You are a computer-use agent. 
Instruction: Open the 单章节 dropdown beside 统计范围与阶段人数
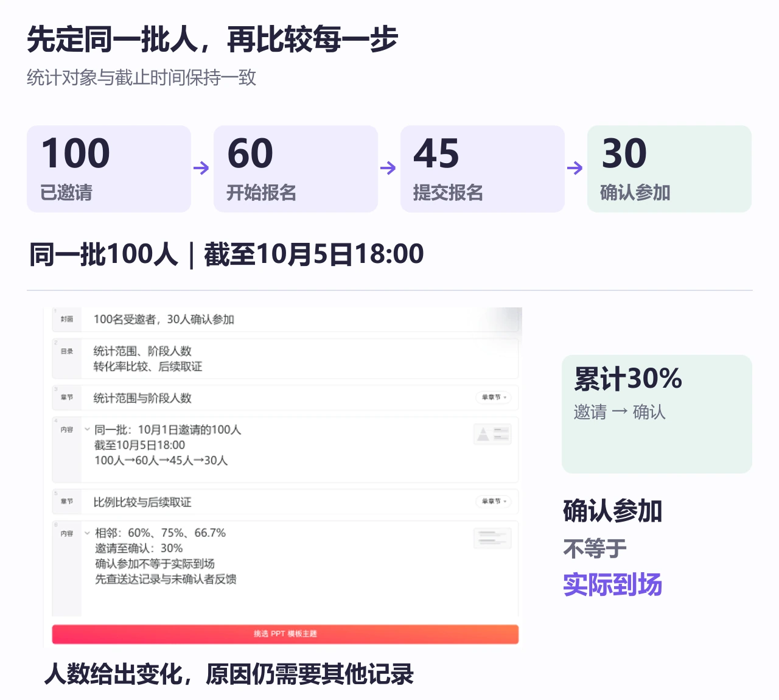tap(494, 397)
